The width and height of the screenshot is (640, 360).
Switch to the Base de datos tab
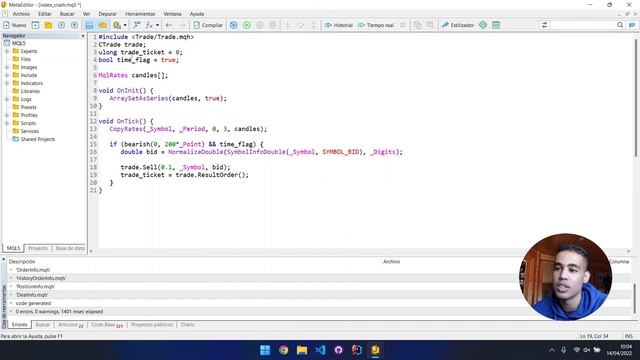click(70, 248)
